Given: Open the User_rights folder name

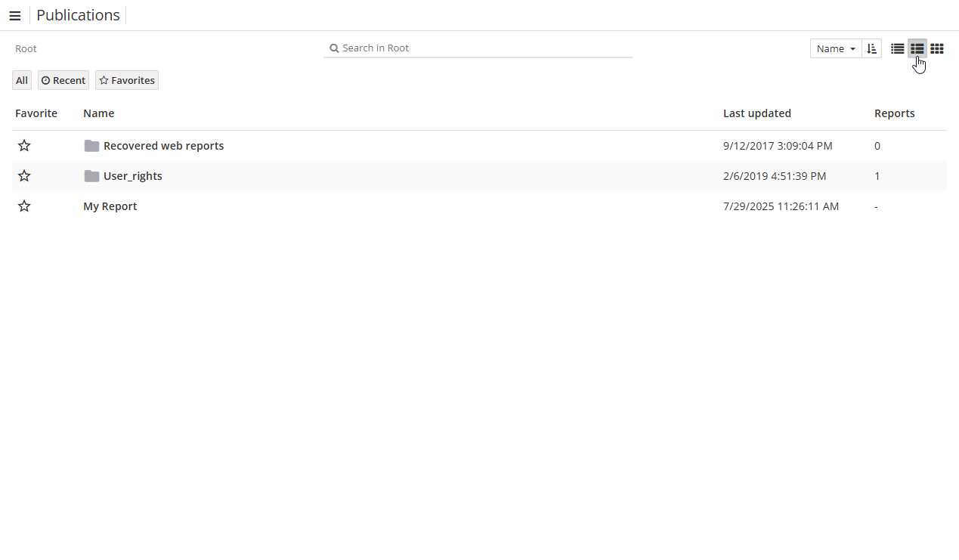Looking at the screenshot, I should [133, 176].
